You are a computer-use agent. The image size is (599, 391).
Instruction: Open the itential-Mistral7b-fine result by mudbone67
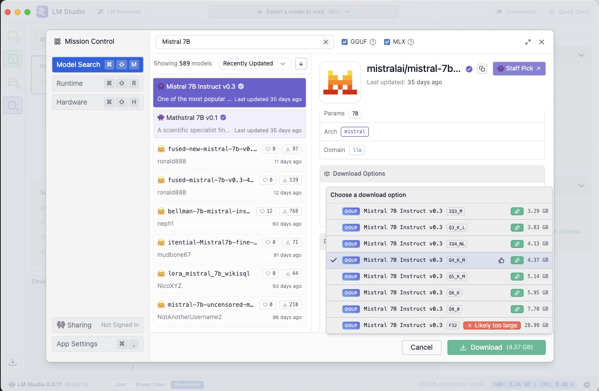229,248
